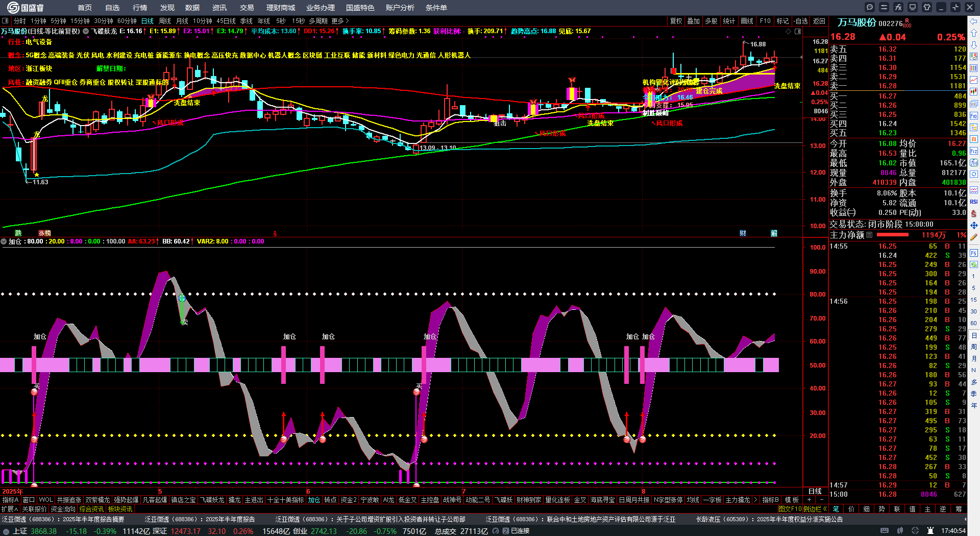980x536 pixels.
Task: Open the 模板 template selector
Action: (792, 500)
